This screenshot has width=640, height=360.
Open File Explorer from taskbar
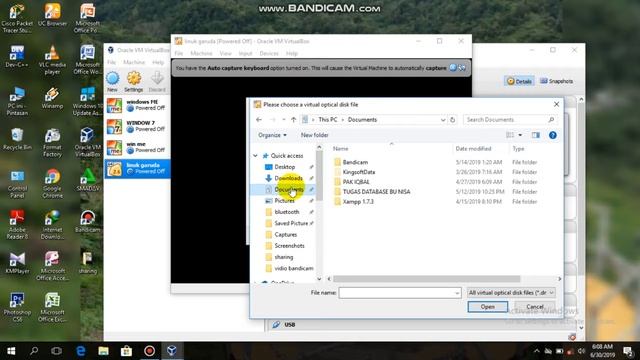[x=104, y=351]
